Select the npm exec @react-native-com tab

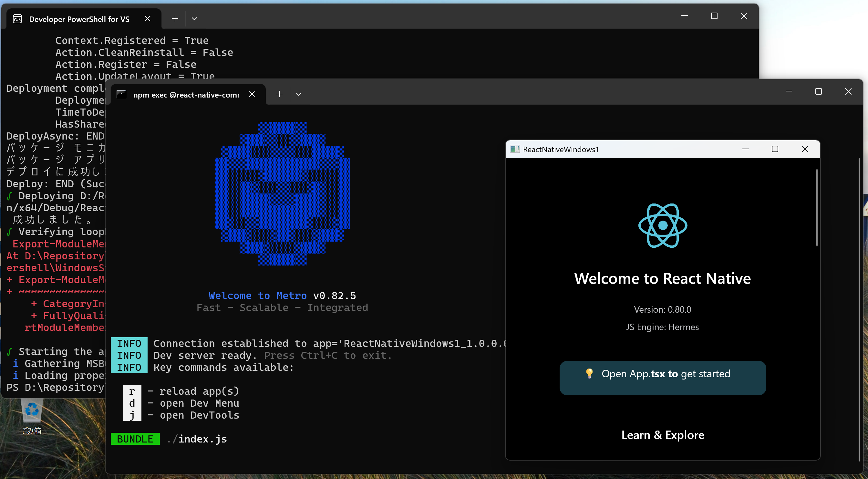(186, 95)
